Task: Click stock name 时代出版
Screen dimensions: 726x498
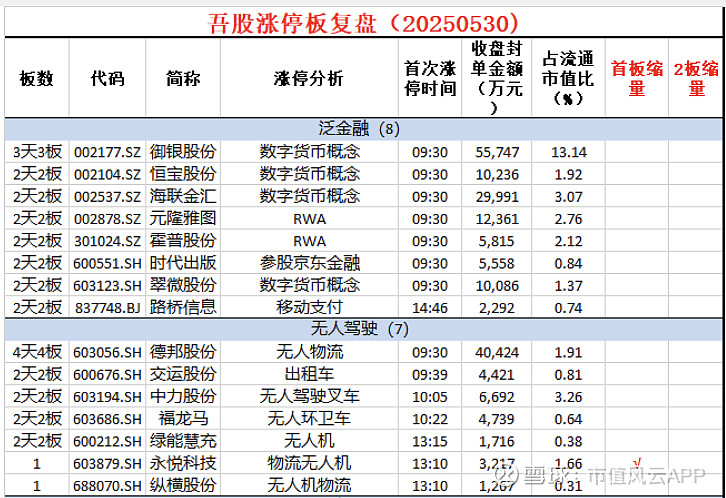Action: tap(183, 262)
